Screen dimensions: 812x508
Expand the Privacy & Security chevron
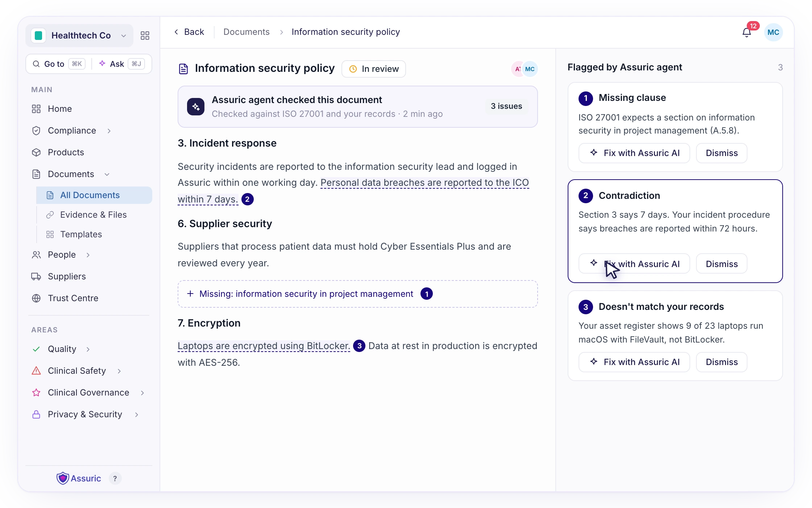coord(137,414)
